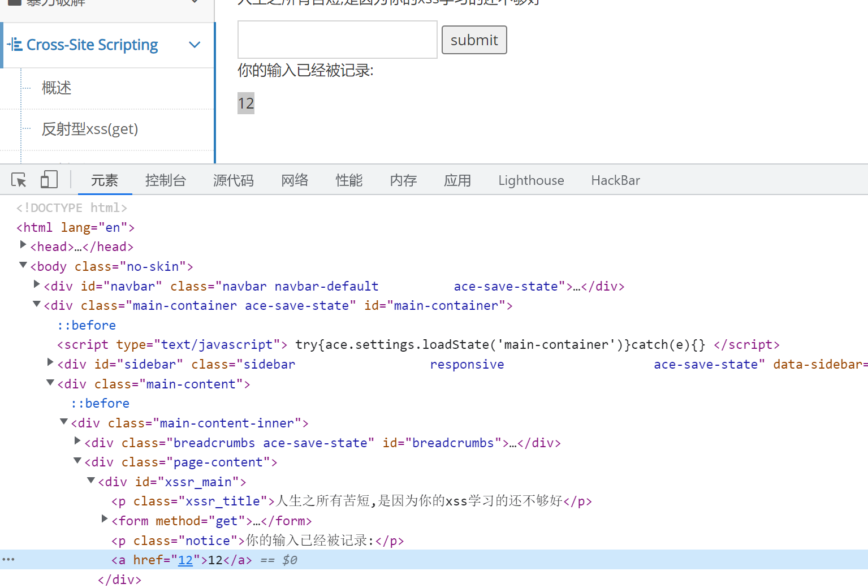This screenshot has width=868, height=588.
Task: Select the DOCTYPE html line
Action: click(72, 207)
